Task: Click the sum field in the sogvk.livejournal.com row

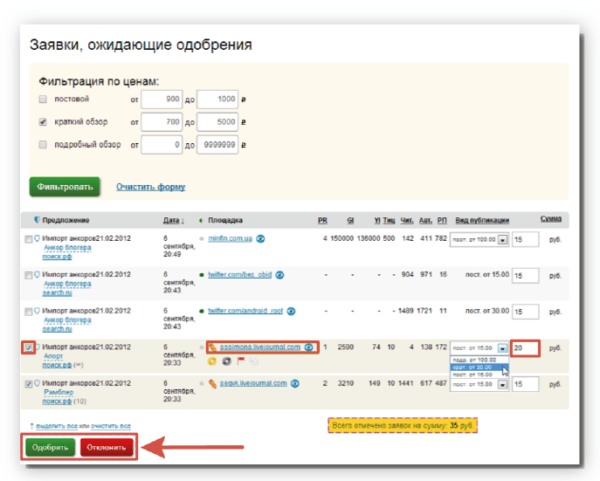Action: [525, 384]
